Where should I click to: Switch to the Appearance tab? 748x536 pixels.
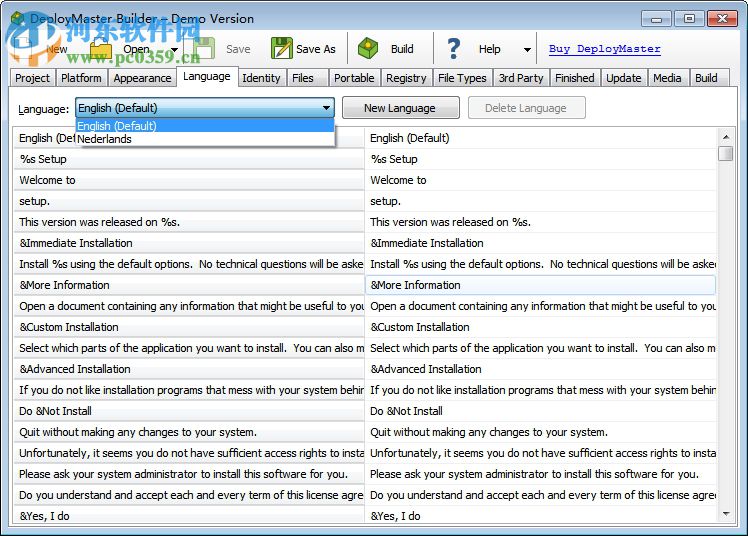tap(142, 78)
